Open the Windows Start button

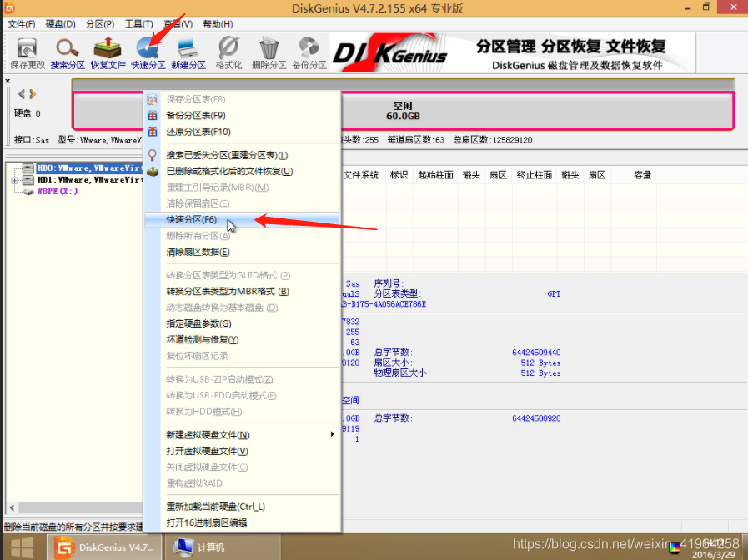click(23, 547)
